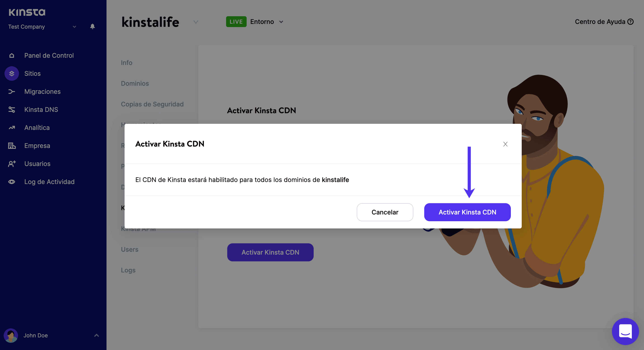Open the Copias de Seguridad tab
Screen dimensions: 644x350
pos(152,104)
